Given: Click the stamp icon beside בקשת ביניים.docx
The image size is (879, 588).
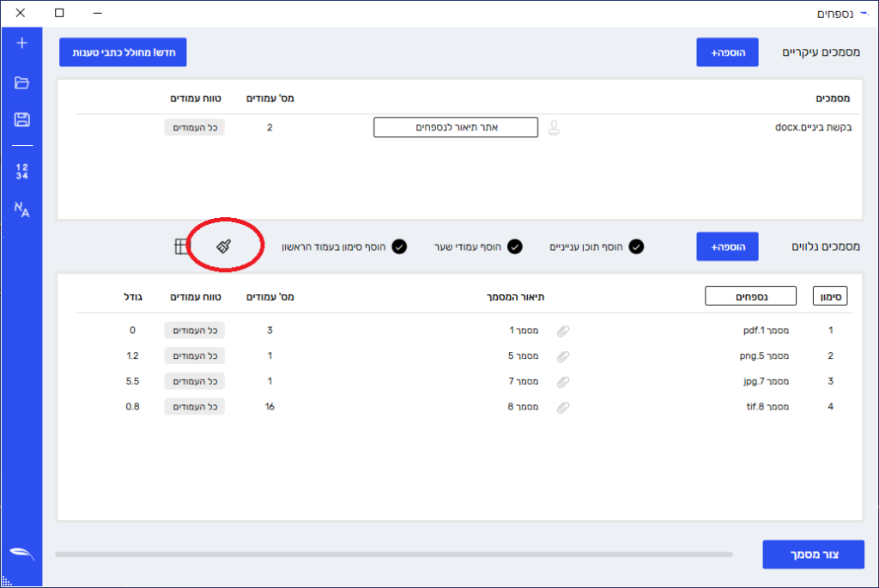Looking at the screenshot, I should pyautogui.click(x=554, y=129).
